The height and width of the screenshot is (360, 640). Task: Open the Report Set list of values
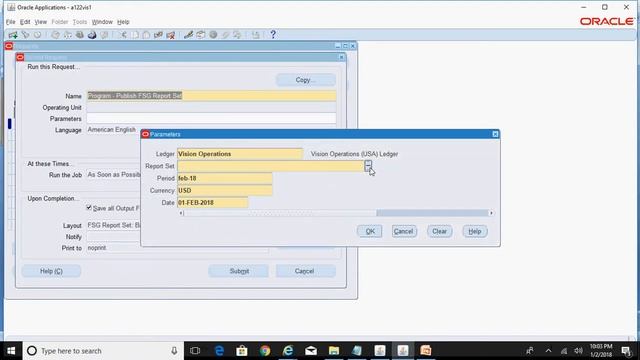coord(368,165)
